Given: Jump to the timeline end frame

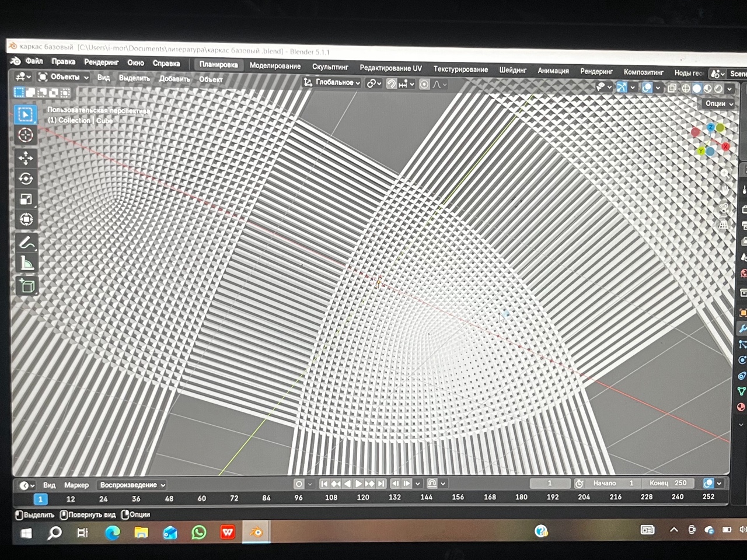Looking at the screenshot, I should [381, 484].
